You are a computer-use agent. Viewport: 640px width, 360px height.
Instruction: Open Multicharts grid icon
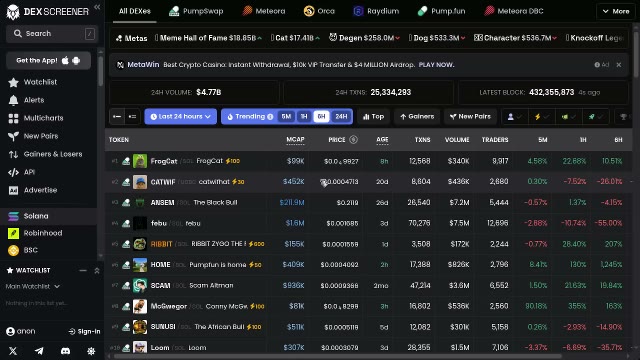pyautogui.click(x=13, y=118)
